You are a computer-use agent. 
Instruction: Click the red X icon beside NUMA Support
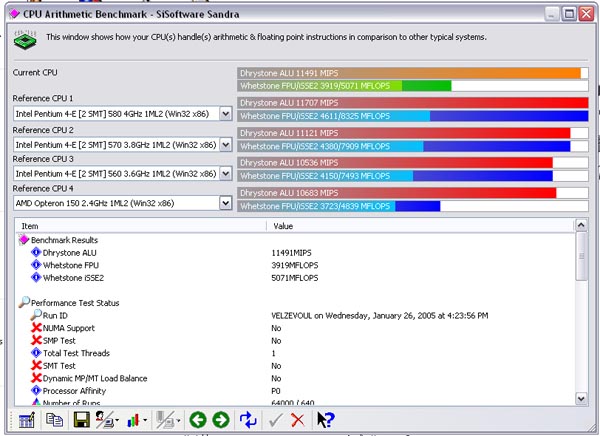click(36, 328)
